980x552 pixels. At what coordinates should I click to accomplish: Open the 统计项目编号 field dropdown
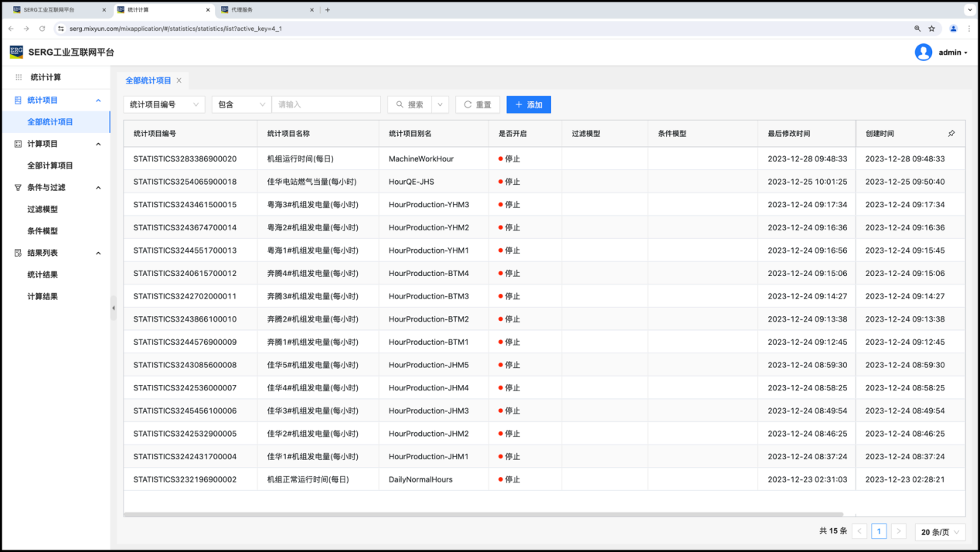[164, 104]
